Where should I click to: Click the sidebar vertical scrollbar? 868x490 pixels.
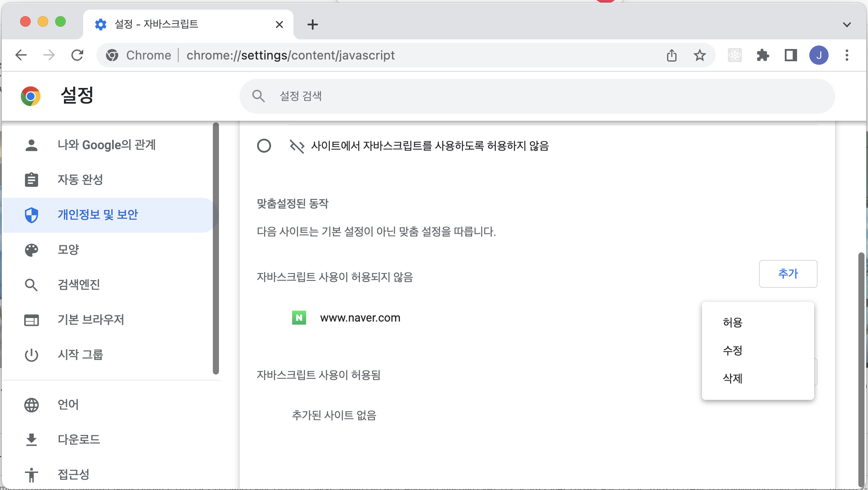(x=215, y=248)
